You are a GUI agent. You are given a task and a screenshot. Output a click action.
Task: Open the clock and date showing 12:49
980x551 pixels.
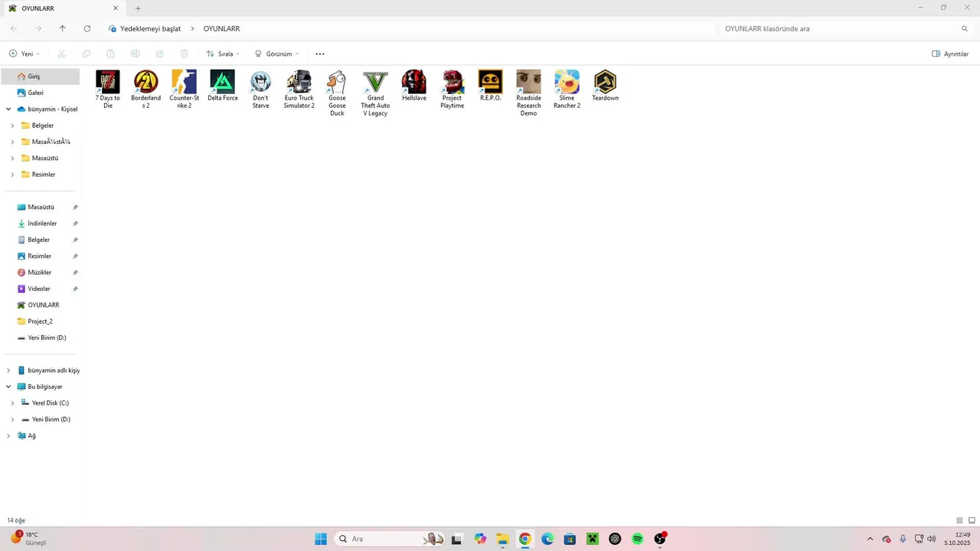957,539
